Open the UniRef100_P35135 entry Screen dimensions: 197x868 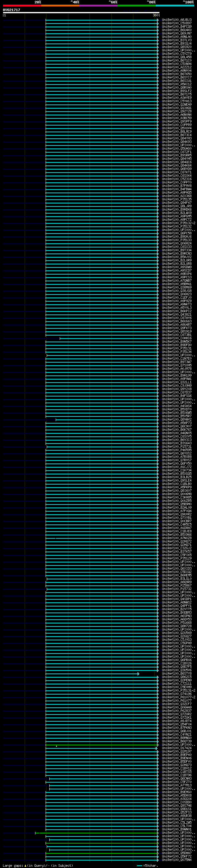(177, 200)
